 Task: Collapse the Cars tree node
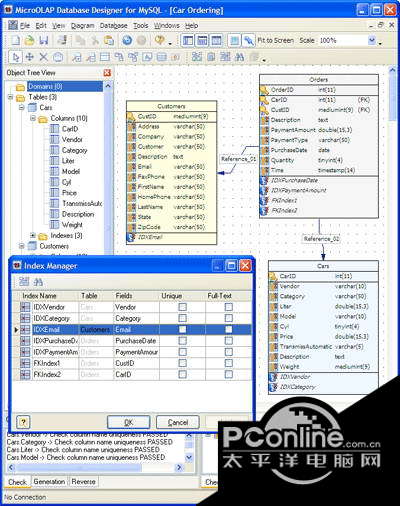point(22,108)
